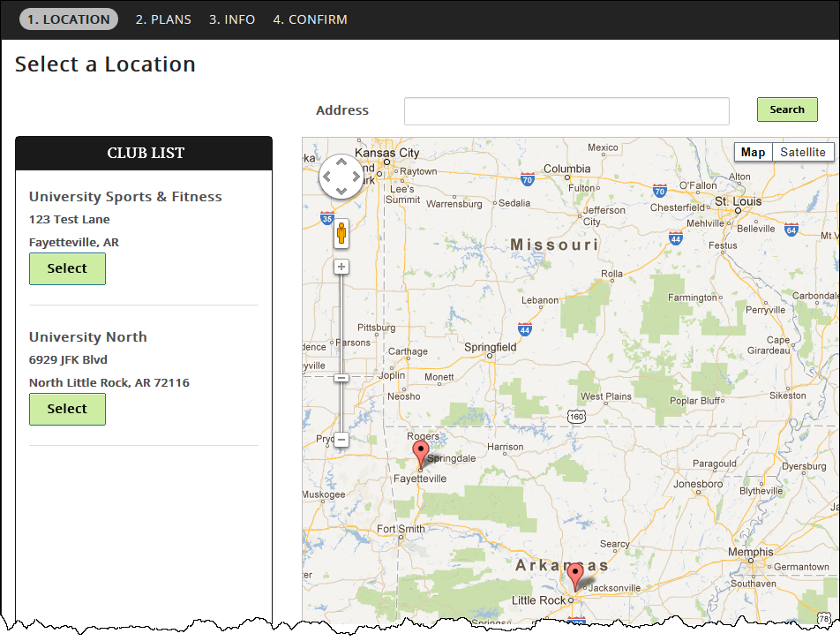840x641 pixels.
Task: Open the 3. INFO step
Action: pyautogui.click(x=232, y=19)
